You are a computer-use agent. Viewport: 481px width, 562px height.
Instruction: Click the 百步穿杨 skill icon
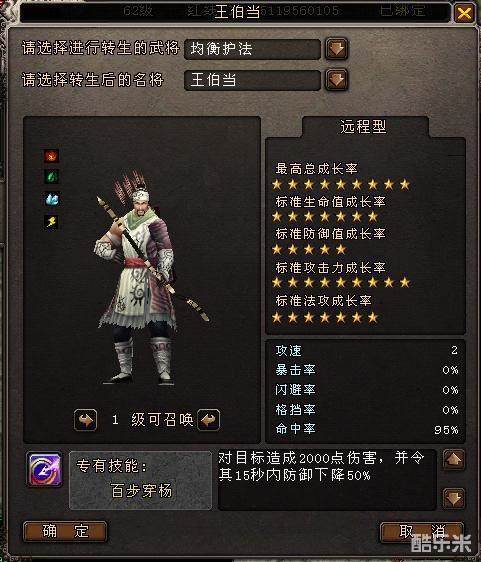coord(45,469)
